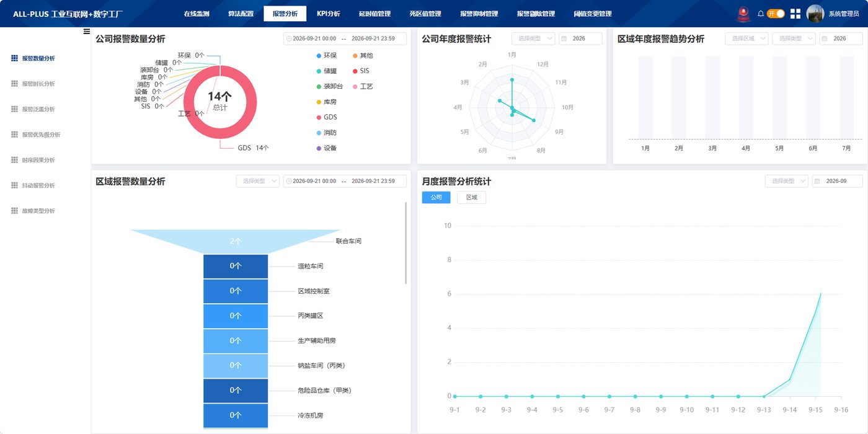The height and width of the screenshot is (434, 868).
Task: Select the 报警分析 tab
Action: pos(285,14)
